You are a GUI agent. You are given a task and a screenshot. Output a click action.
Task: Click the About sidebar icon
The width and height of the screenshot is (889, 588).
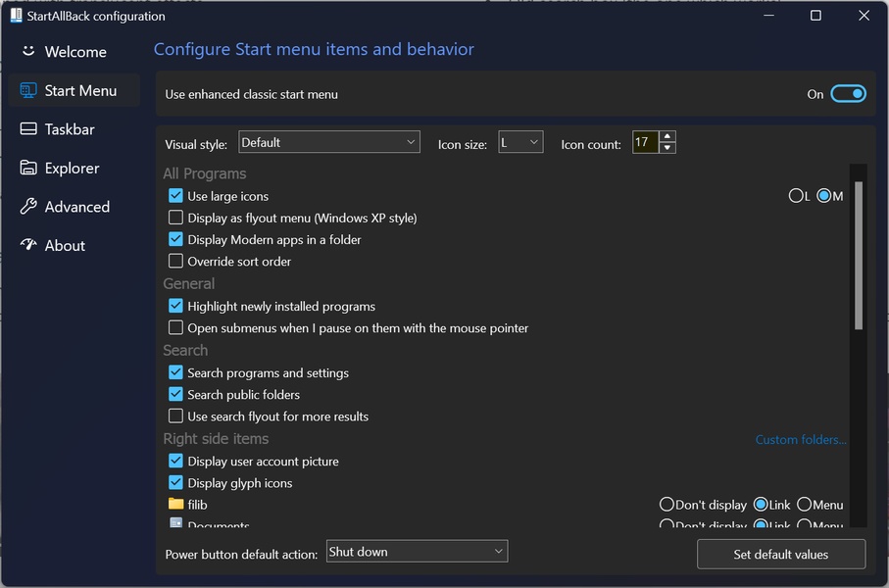[x=27, y=245]
